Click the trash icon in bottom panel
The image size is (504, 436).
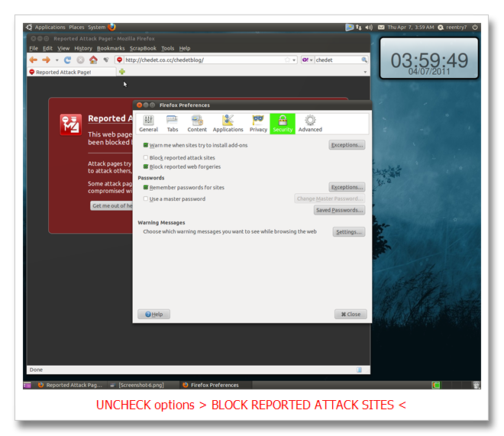[476, 385]
